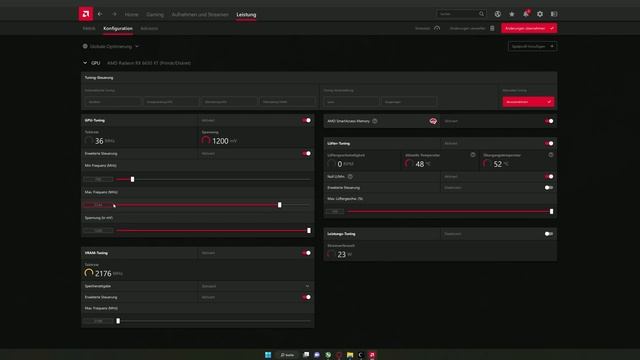Click AMD Software icon on taskbar
This screenshot has width=640, height=360.
[372, 355]
